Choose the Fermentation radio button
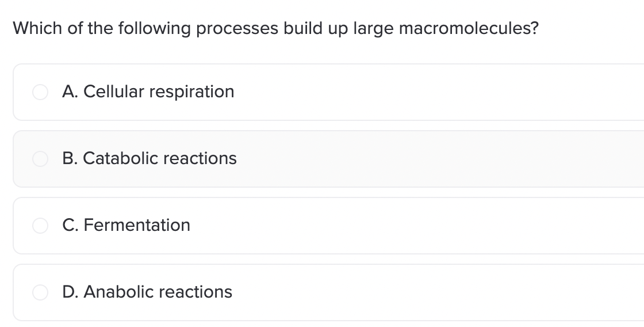 pos(40,226)
